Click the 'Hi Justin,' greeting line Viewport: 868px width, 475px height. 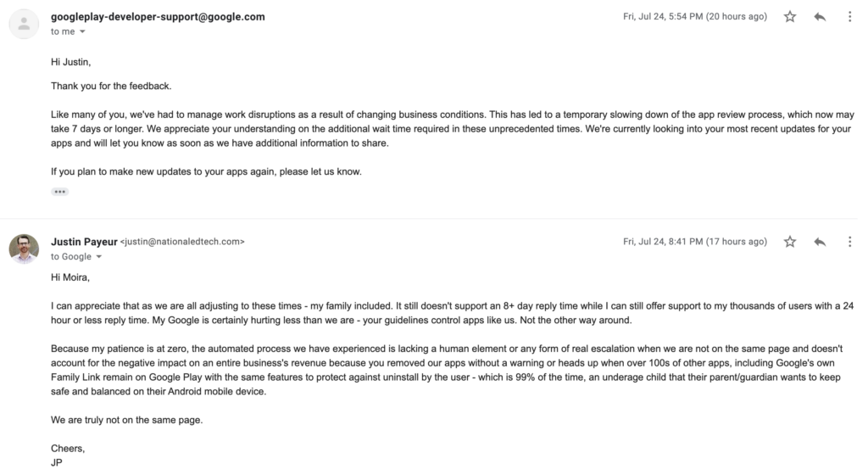[73, 62]
